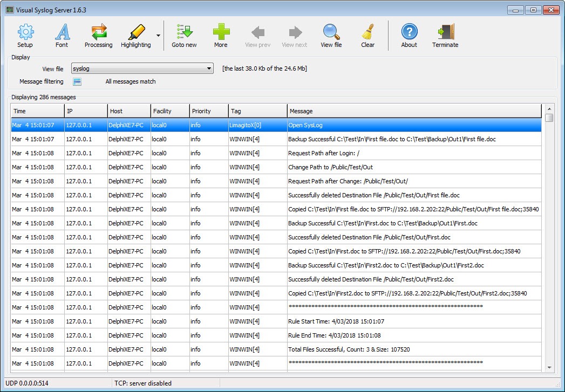Select the 'Rule Start Time' message

click(x=336, y=321)
